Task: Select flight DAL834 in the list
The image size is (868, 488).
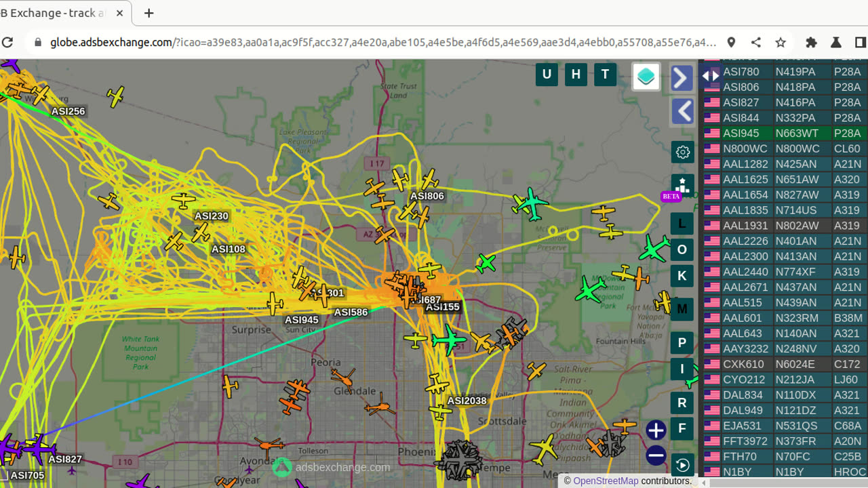Action: (786, 395)
